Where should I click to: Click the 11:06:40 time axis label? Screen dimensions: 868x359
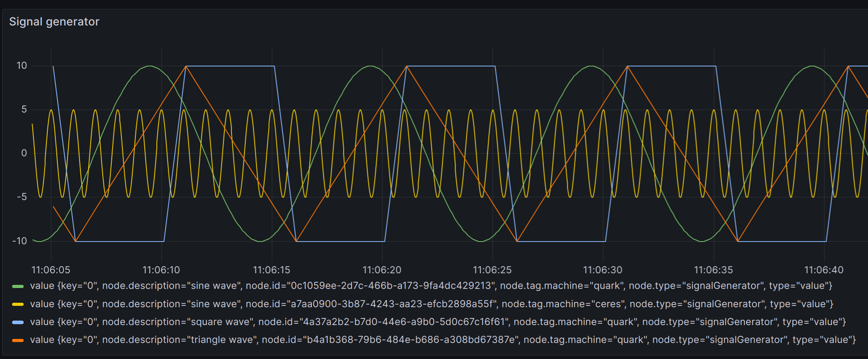(x=824, y=270)
